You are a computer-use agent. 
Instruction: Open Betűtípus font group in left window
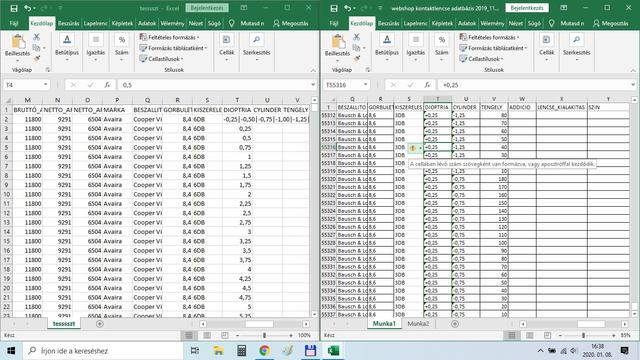click(67, 48)
